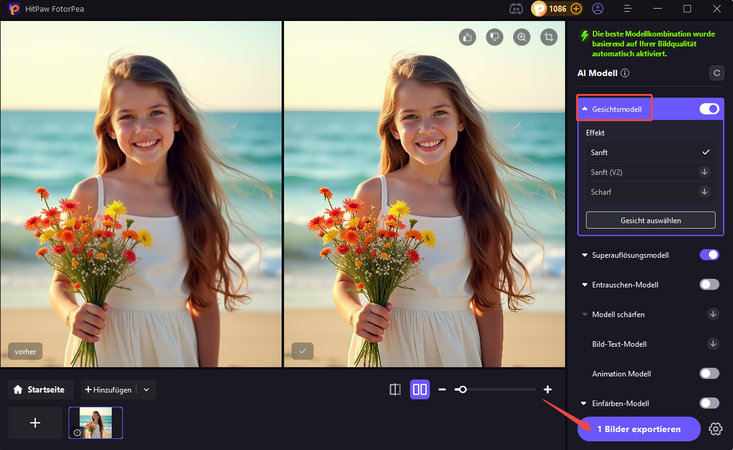This screenshot has width=733, height=450.
Task: Click the Animation Modell label
Action: [621, 373]
